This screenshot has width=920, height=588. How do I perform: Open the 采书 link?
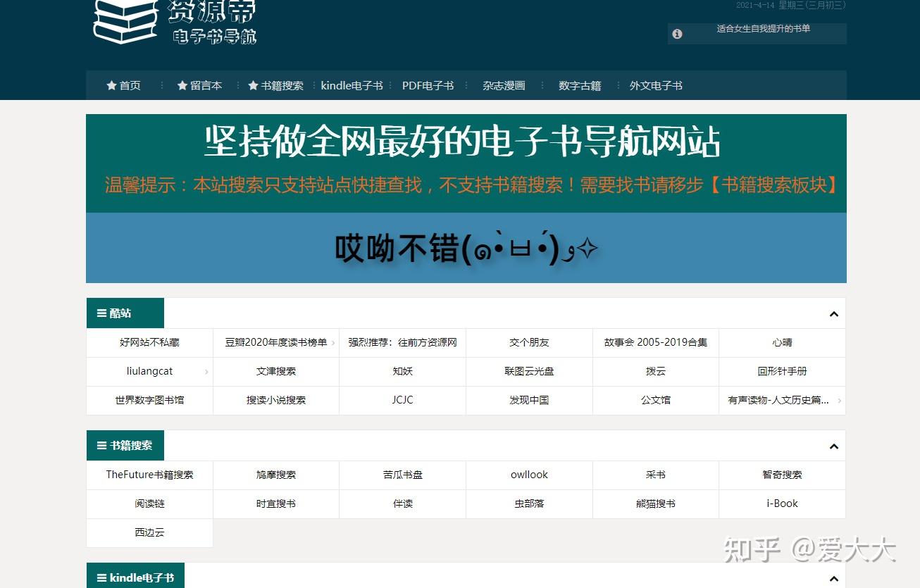(x=656, y=475)
